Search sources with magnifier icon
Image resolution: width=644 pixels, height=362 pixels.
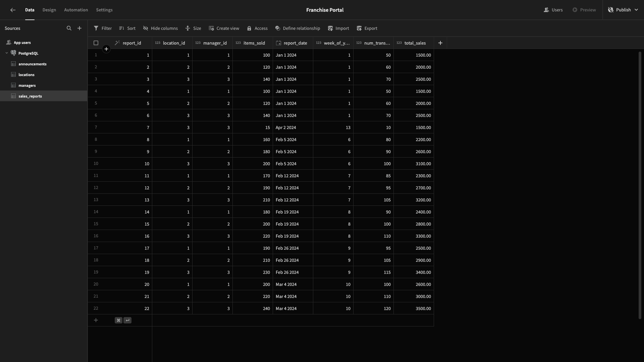pyautogui.click(x=69, y=28)
